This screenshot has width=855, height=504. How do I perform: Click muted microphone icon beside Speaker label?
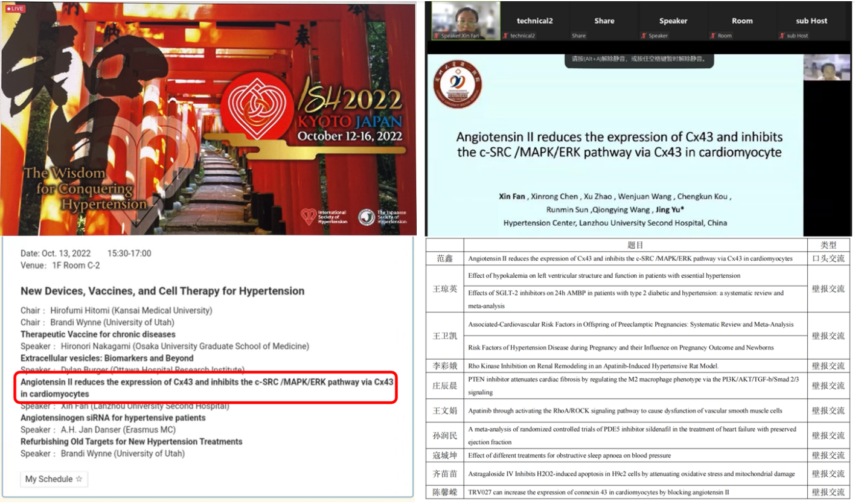pyautogui.click(x=644, y=36)
